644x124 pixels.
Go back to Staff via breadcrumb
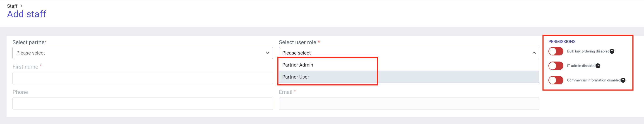click(12, 6)
